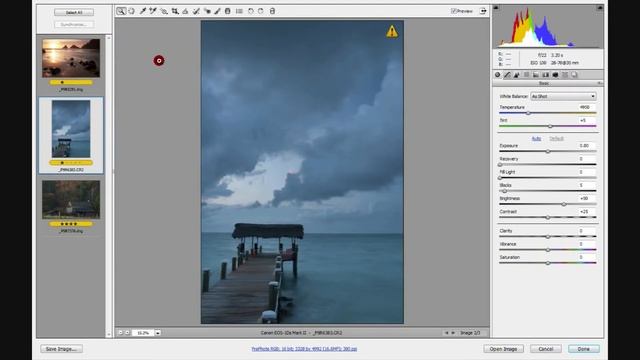Screen dimensions: 640x360
Task: Rotate image 90° clockwise
Action: tap(261, 11)
